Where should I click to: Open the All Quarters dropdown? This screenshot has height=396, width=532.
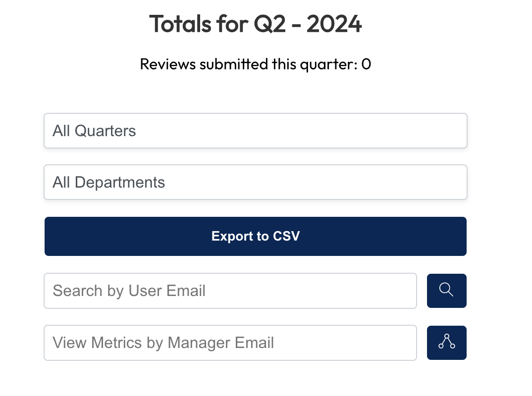[255, 131]
